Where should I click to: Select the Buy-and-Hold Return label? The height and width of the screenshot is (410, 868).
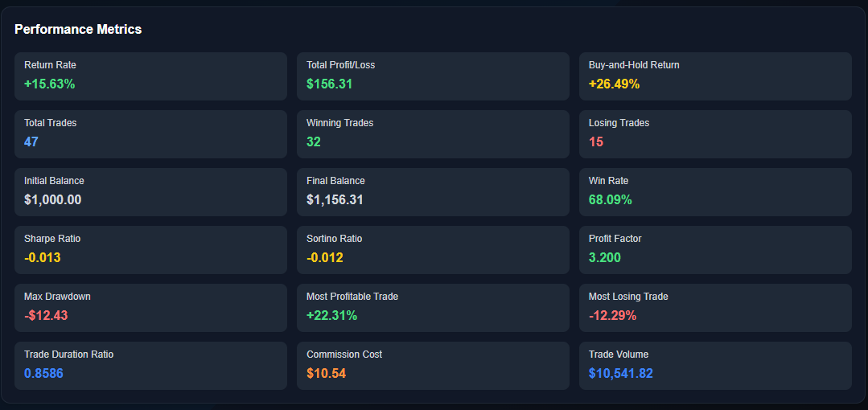[x=634, y=65]
